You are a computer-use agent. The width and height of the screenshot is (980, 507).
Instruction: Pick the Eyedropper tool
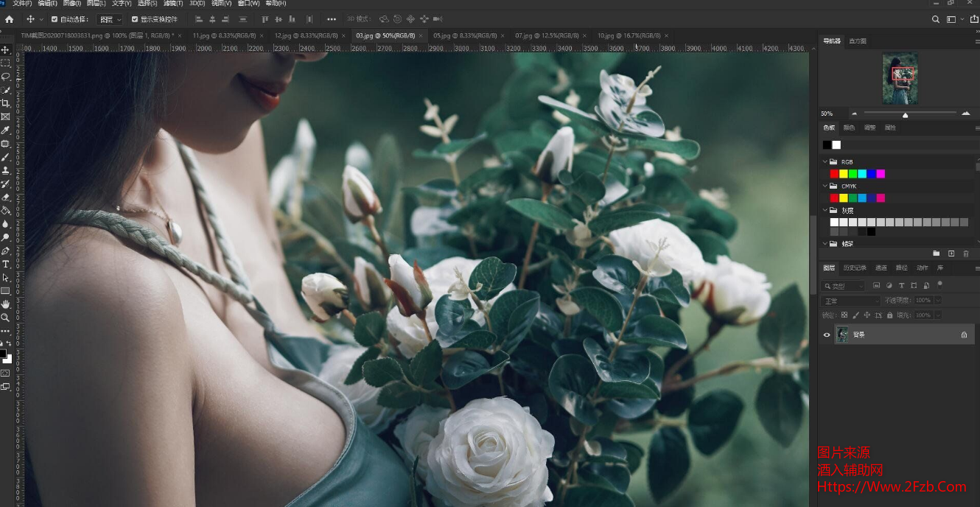click(x=5, y=130)
